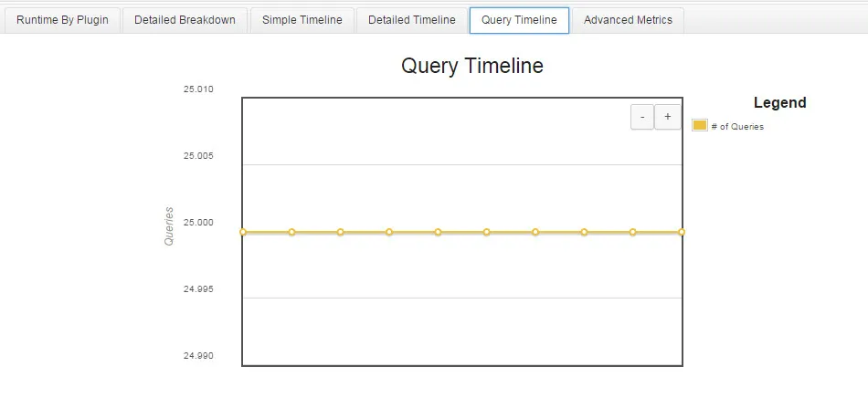
Task: Go to the Detailed Timeline tab
Action: (412, 20)
